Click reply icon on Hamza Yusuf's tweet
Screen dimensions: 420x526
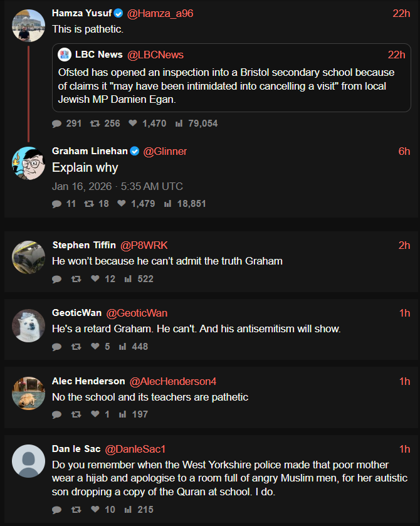coord(57,124)
